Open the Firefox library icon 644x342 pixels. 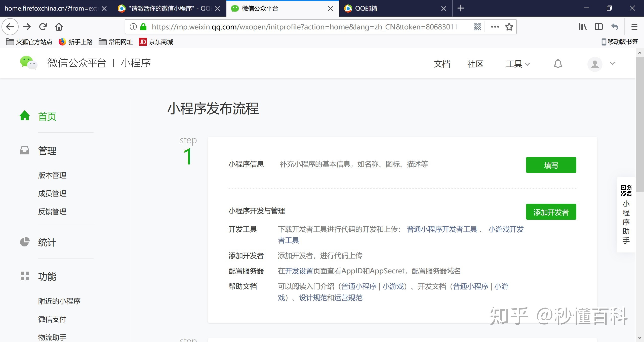tap(583, 26)
